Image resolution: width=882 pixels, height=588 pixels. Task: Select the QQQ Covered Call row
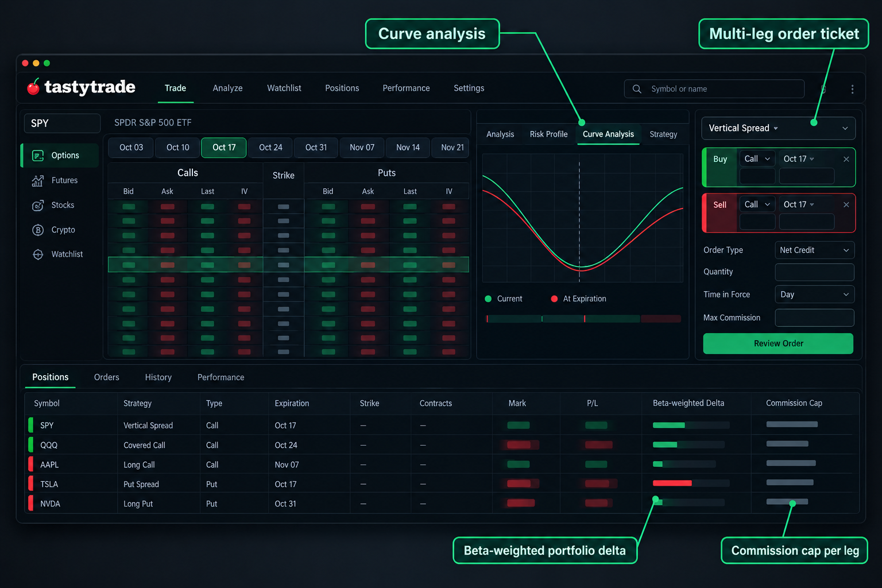pos(442,445)
